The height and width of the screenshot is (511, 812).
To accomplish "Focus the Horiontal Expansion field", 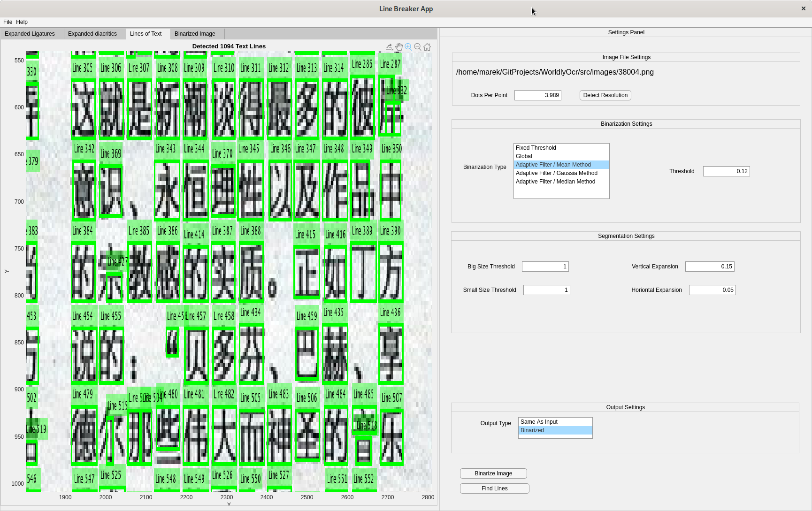I will (712, 290).
